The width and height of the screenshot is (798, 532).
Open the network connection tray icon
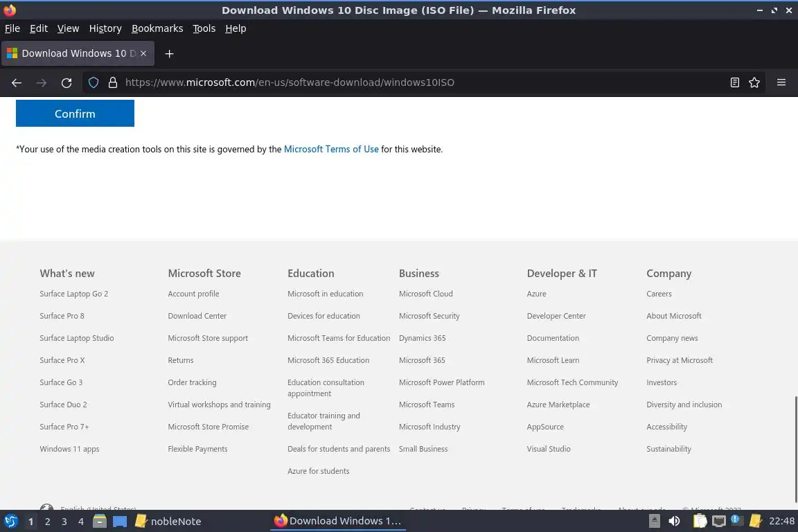(x=718, y=521)
